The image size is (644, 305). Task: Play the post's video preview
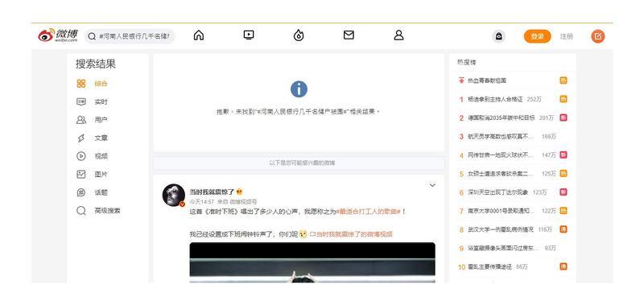(x=312, y=262)
